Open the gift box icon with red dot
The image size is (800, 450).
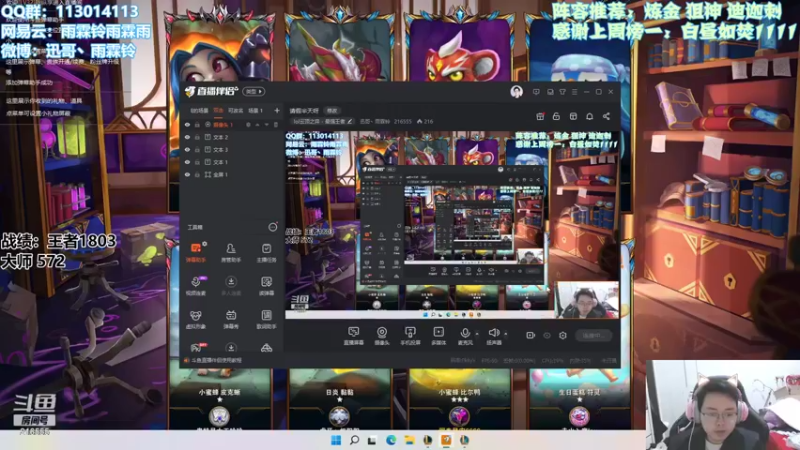pyautogui.click(x=540, y=116)
